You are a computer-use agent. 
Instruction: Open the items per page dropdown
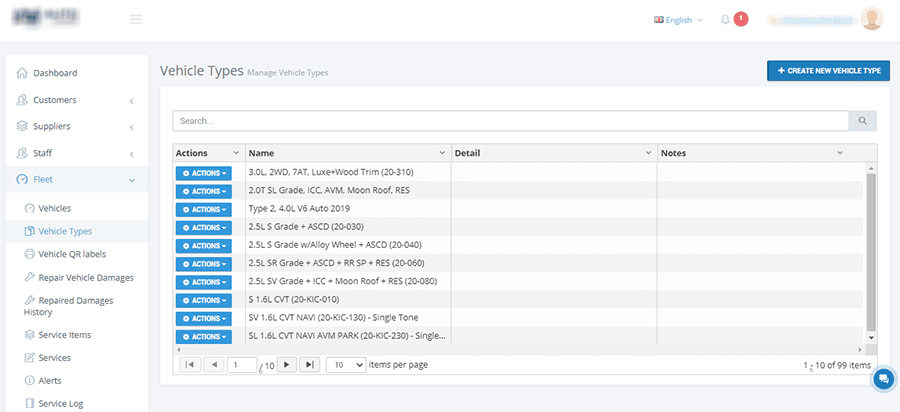[345, 365]
